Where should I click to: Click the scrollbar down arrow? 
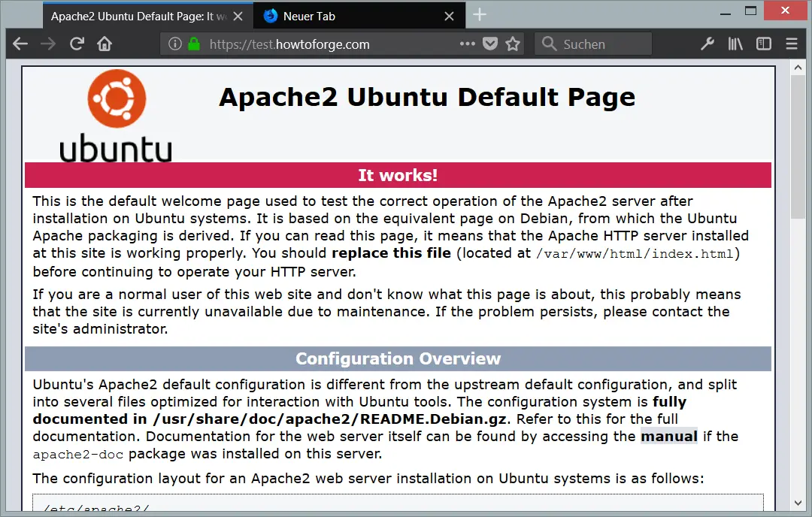[798, 503]
